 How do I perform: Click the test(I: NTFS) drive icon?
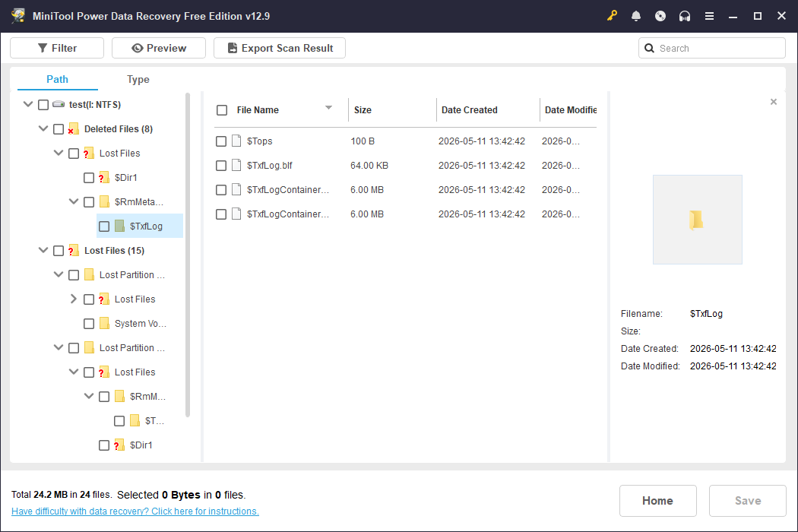pyautogui.click(x=59, y=104)
